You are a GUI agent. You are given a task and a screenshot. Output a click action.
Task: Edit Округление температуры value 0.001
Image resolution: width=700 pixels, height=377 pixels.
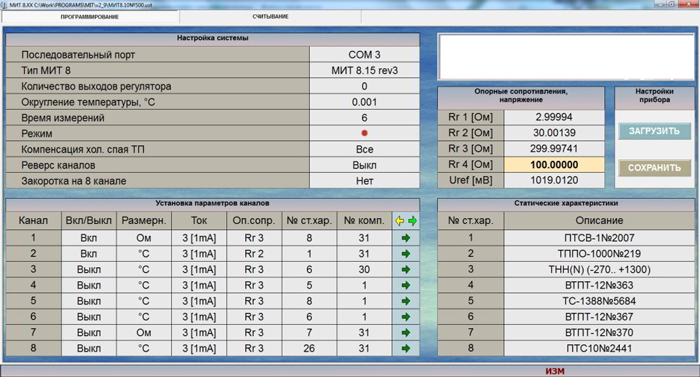pos(364,102)
